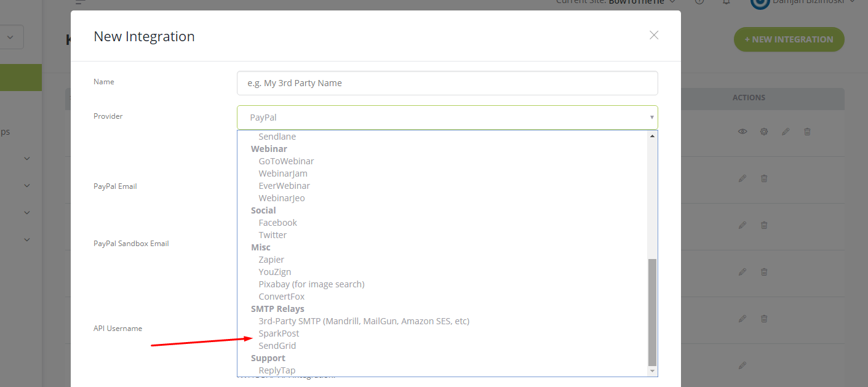
Task: Click the + NEW INTEGRATION button
Action: point(789,39)
